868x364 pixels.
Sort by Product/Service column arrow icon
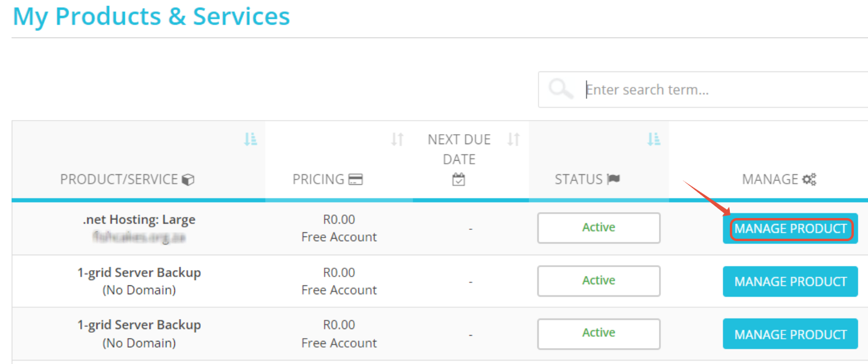pos(251,139)
